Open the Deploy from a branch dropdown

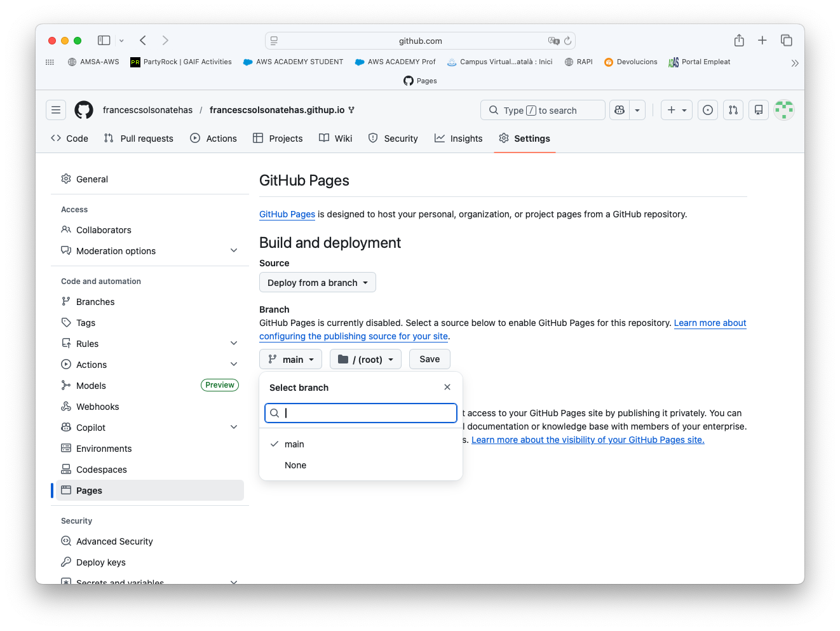coord(318,283)
